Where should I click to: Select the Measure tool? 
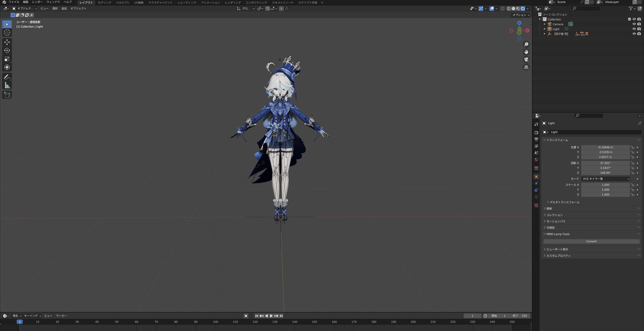point(7,85)
